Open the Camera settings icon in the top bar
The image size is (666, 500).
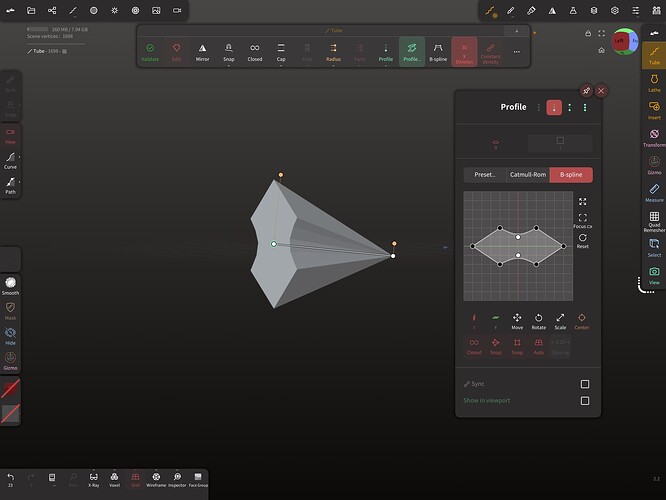point(177,11)
